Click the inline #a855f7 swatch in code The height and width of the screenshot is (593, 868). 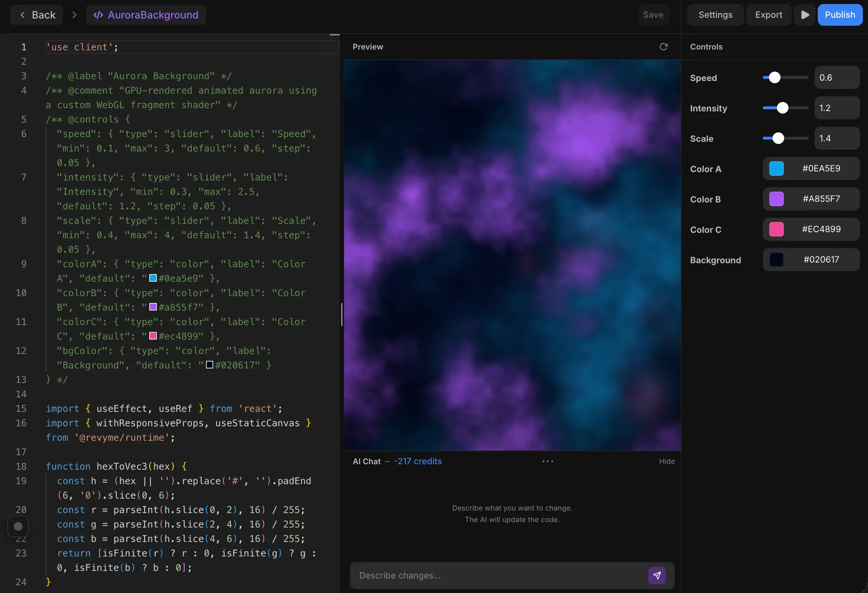click(x=153, y=307)
